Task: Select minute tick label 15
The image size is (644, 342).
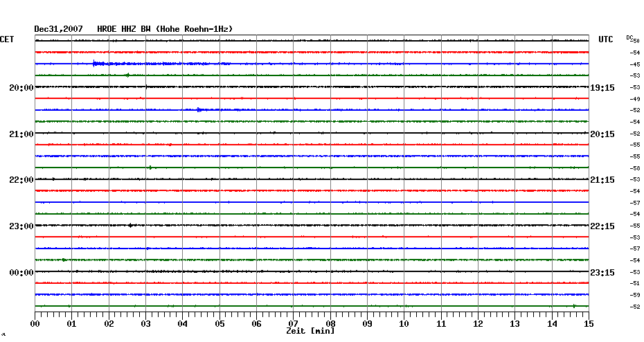Action: pyautogui.click(x=589, y=324)
